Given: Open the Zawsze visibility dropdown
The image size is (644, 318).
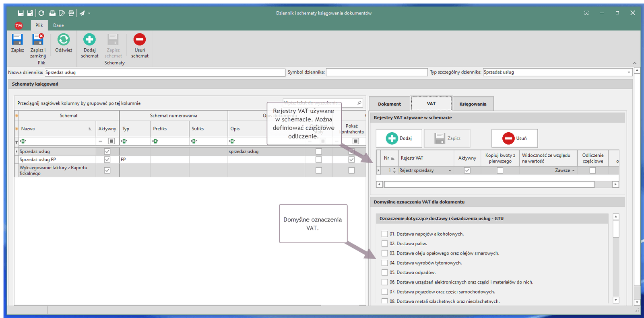Looking at the screenshot, I should 573,170.
